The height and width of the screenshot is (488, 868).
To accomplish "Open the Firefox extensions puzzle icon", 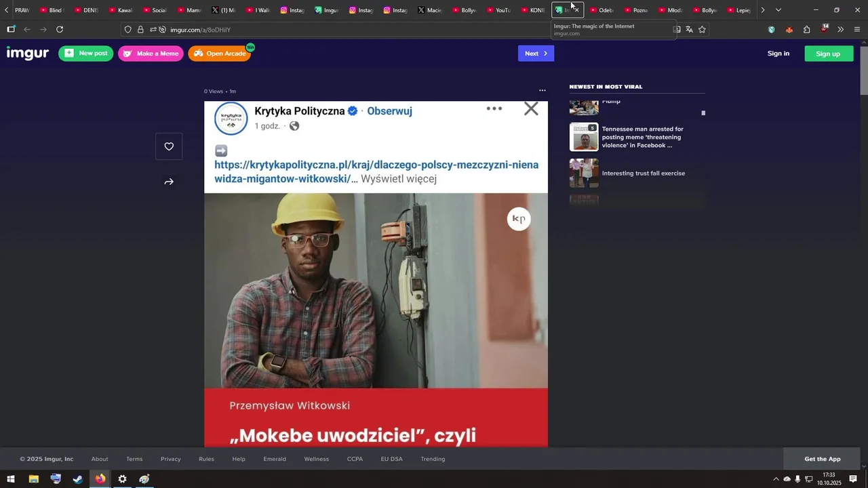I will [x=806, y=29].
